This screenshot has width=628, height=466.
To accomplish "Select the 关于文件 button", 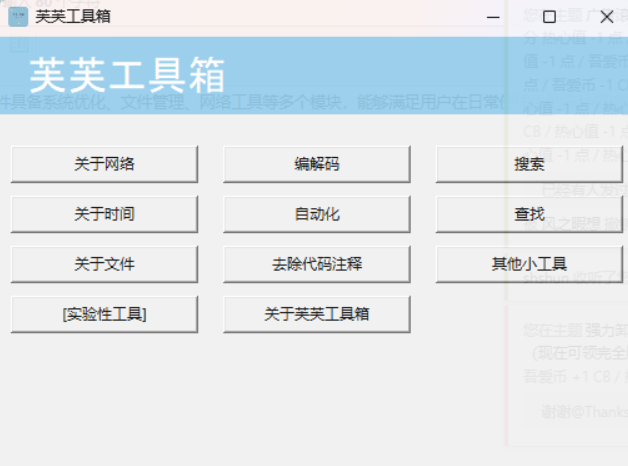I will 105,264.
